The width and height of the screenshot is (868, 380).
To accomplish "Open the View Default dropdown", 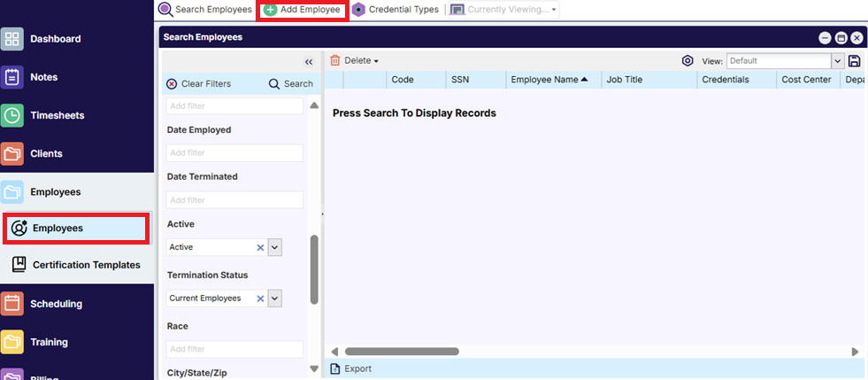I will tap(838, 61).
